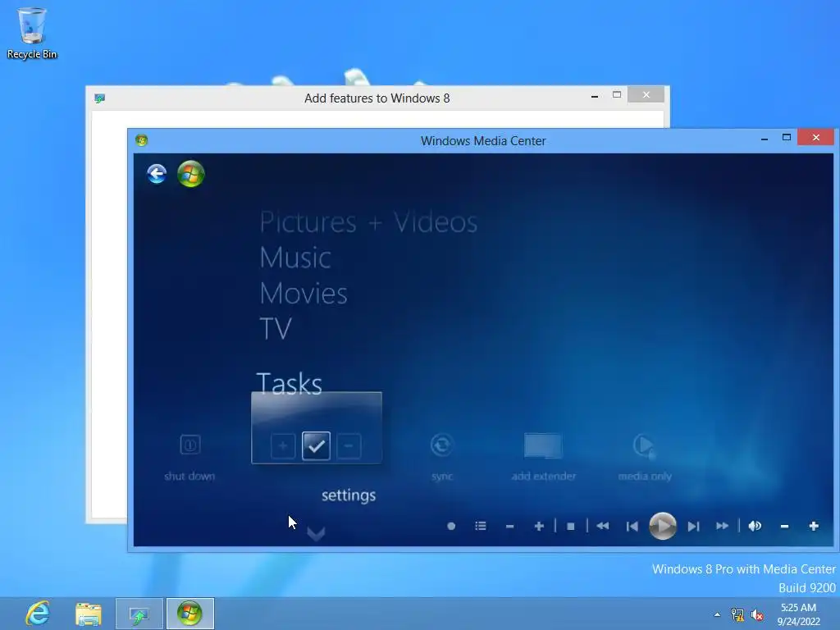This screenshot has height=630, width=840.
Task: Select the shut down task icon
Action: (189, 445)
